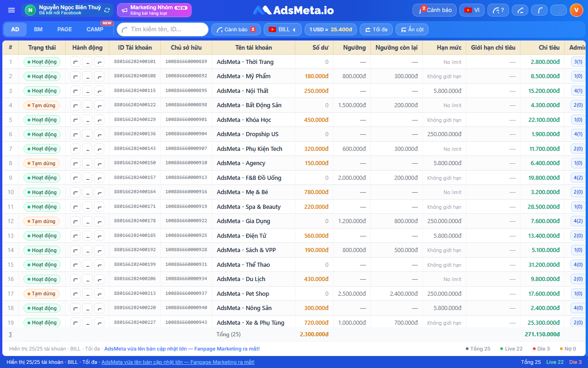The height and width of the screenshot is (368, 588).
Task: Click first action icon in Nông Sản row
Action: pos(75,308)
